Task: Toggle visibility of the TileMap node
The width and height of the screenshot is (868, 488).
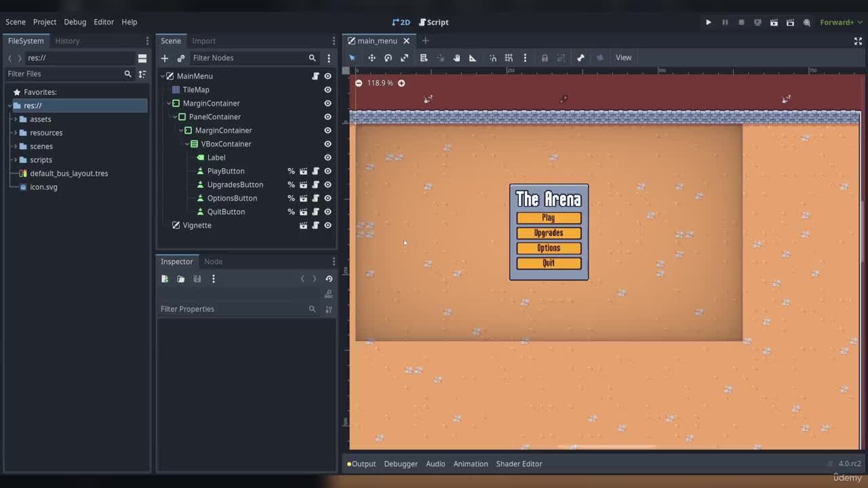Action: (x=328, y=89)
